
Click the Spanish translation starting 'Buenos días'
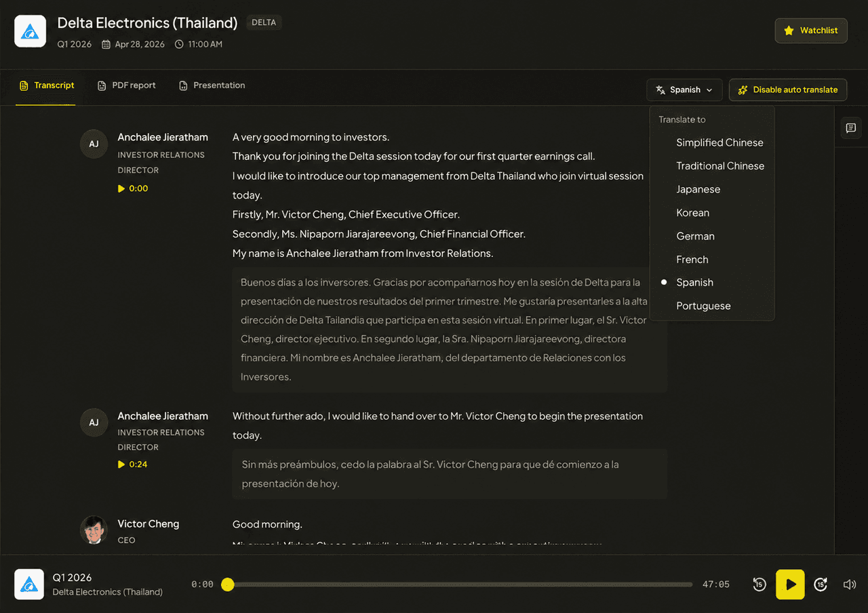(x=450, y=330)
